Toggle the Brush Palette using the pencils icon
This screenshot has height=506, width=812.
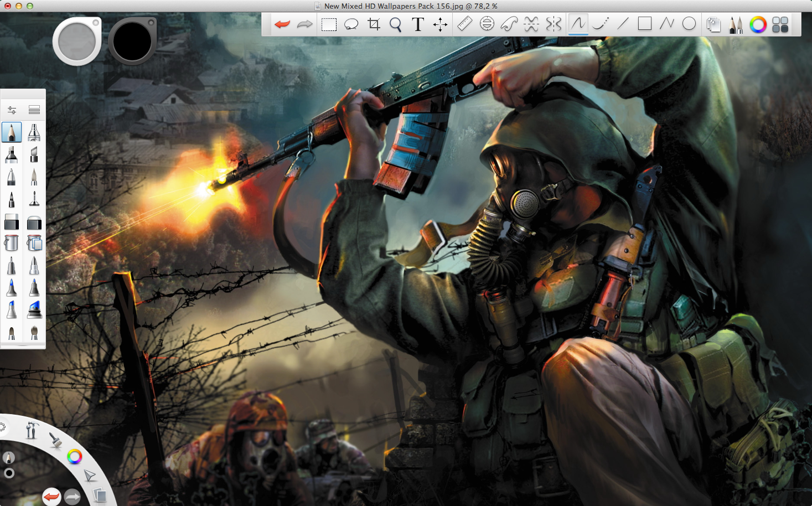click(736, 24)
